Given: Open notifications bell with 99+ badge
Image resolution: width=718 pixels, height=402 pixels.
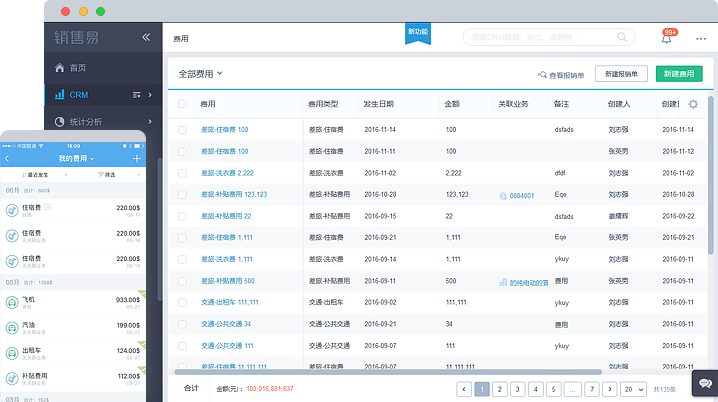Looking at the screenshot, I should 667,38.
